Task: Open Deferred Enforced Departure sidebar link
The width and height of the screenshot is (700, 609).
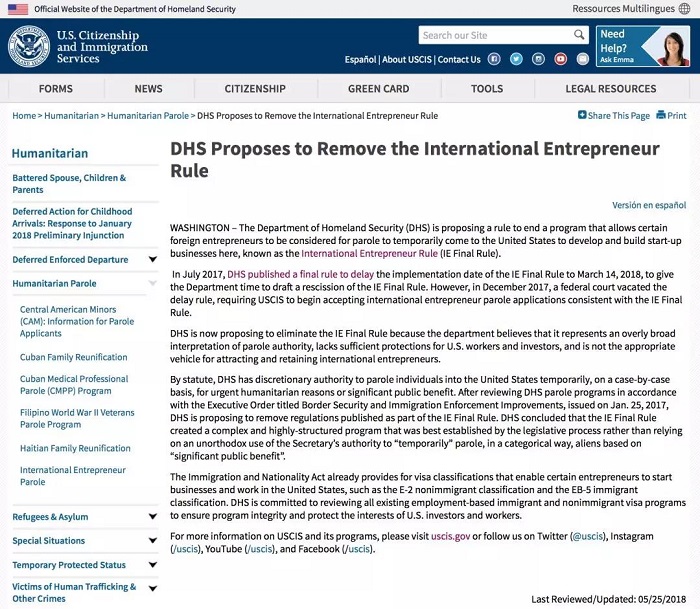Action: [70, 259]
